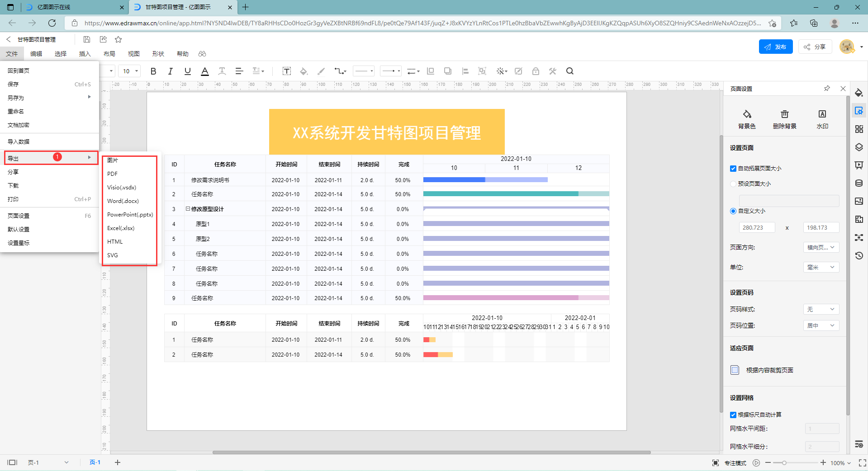Open font size 10 dropdown
The width and height of the screenshot is (868, 471).
130,71
